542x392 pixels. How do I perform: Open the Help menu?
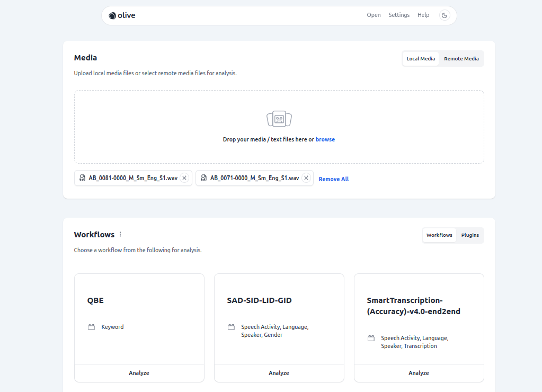pos(423,15)
